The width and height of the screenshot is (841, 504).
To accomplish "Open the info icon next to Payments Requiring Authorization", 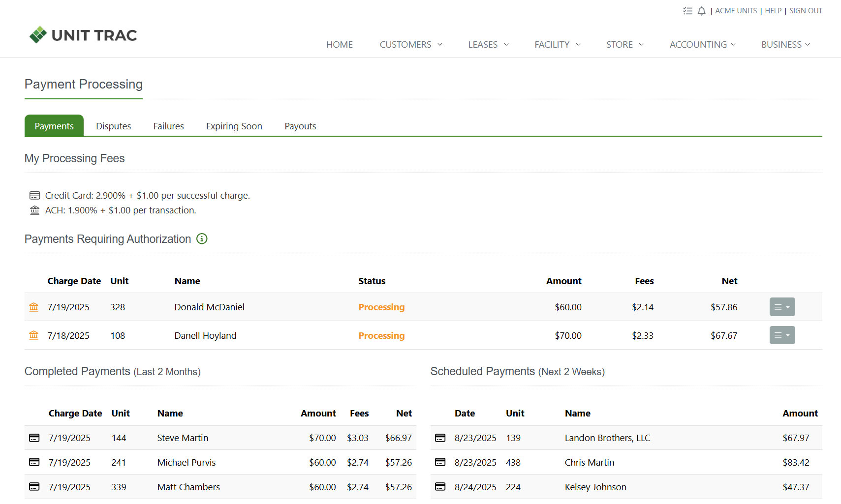I will pyautogui.click(x=202, y=238).
